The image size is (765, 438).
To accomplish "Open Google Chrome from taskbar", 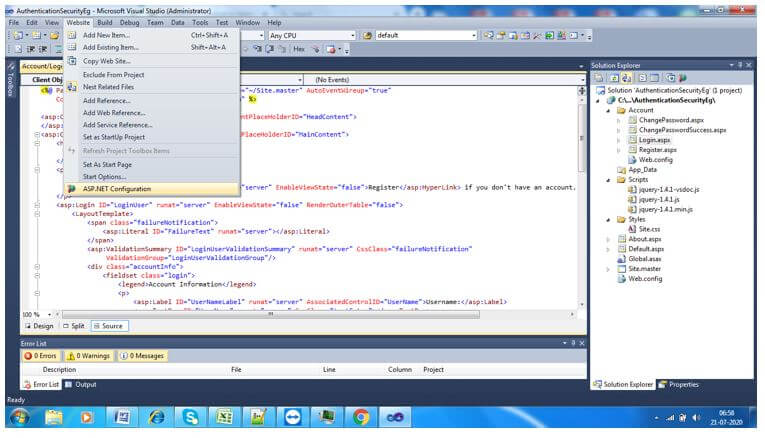I will (x=361, y=418).
